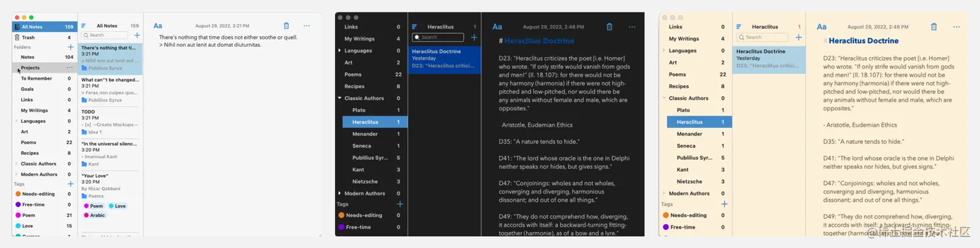Click trash icon in dark window

click(609, 27)
